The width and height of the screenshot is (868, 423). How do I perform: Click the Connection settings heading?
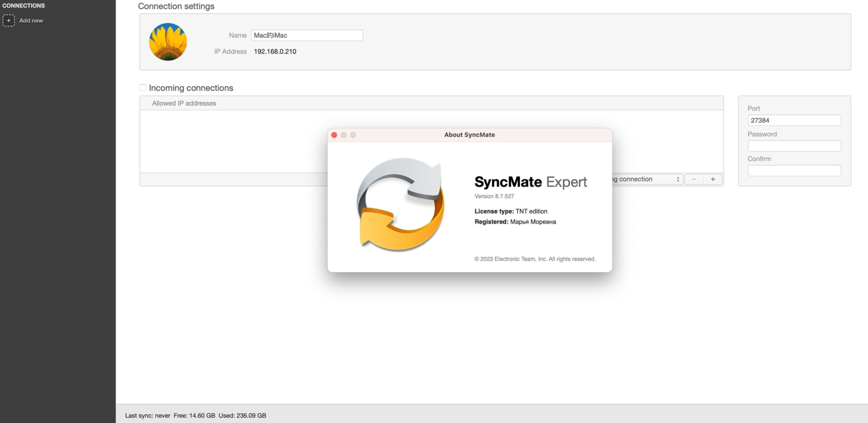[x=176, y=6]
